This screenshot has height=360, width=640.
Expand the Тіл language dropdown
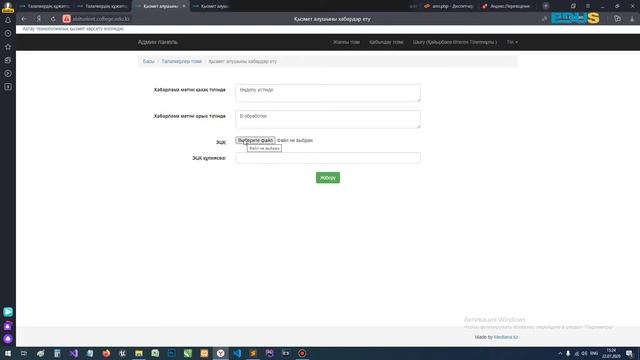tap(512, 42)
